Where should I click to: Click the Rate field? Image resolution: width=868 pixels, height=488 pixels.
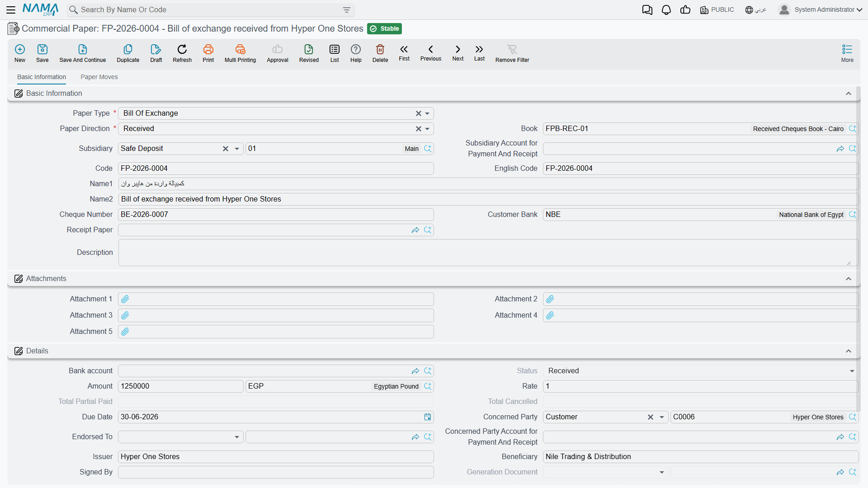[701, 386]
